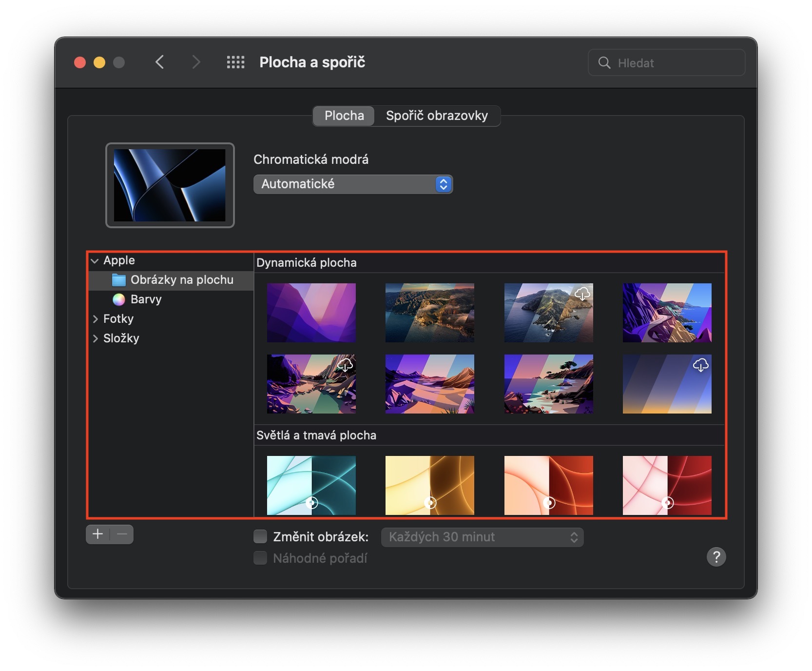The height and width of the screenshot is (671, 812).
Task: Go forward with the right chevron arrow
Action: tap(196, 62)
